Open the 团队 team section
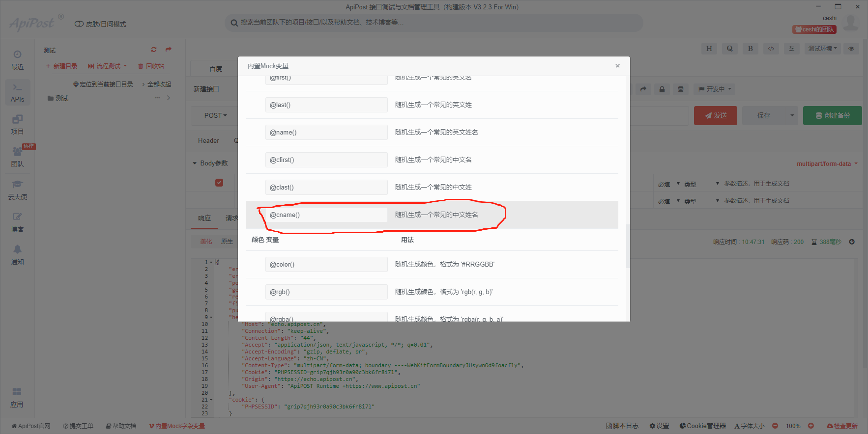The image size is (868, 434). point(17,157)
